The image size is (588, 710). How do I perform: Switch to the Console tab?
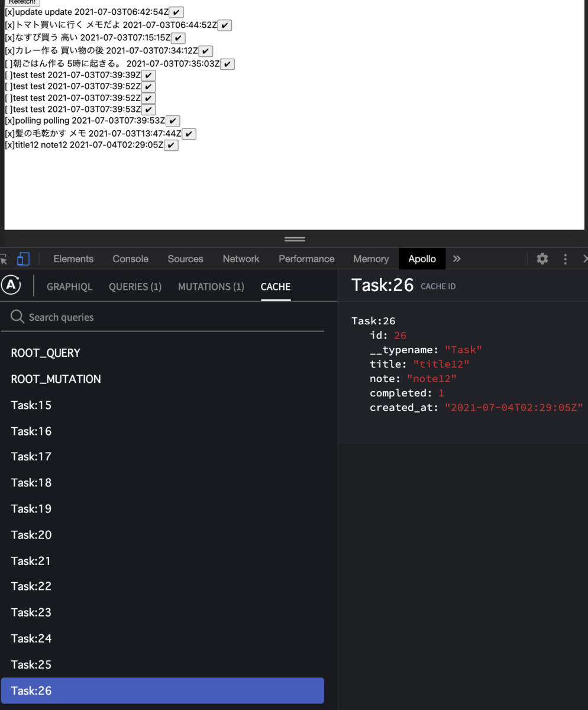pos(130,259)
